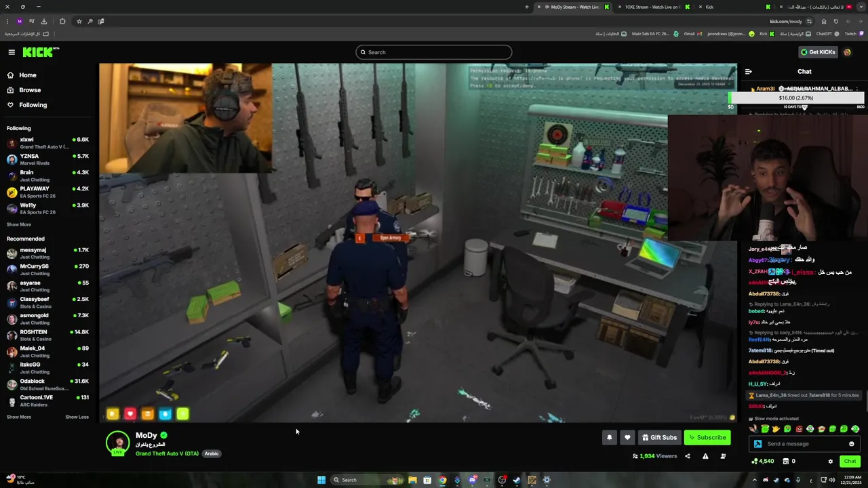Click the MoDy streamer avatar

tap(117, 443)
